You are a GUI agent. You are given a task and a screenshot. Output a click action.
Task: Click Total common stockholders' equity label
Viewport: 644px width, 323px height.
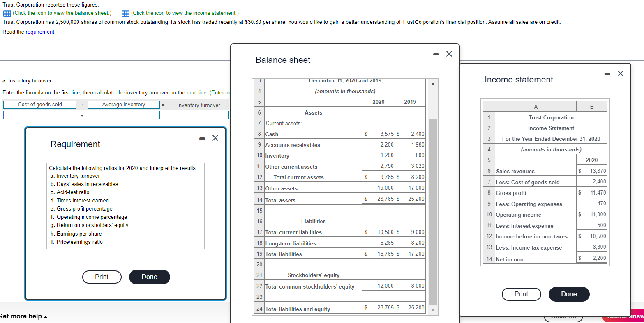(x=310, y=287)
